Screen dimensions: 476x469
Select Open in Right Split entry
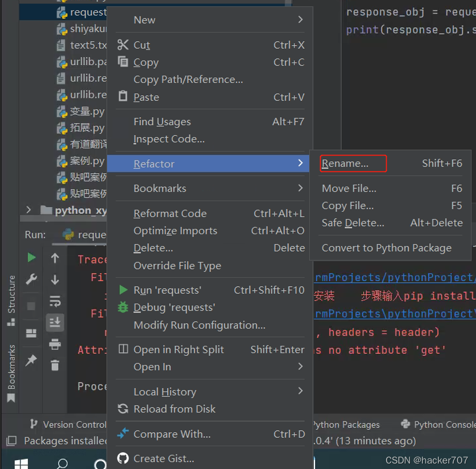[x=210, y=350]
